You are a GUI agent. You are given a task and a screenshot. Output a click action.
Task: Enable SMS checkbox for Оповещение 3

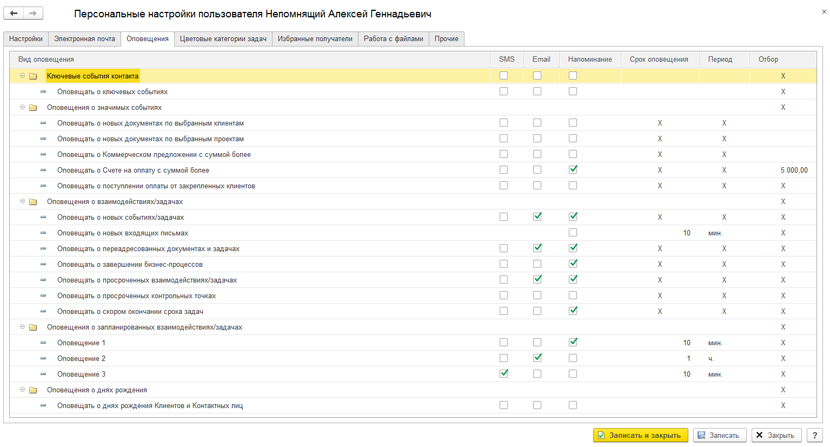pos(504,374)
